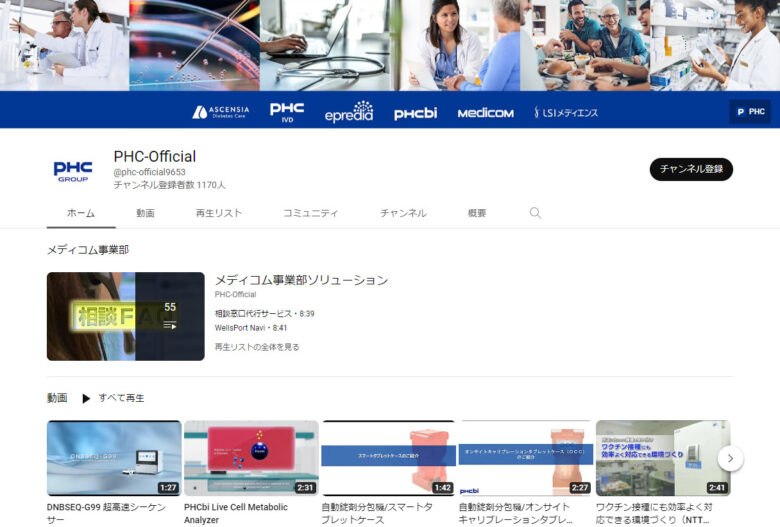Open the オンサイトキャリブレーション video thumbnail
Screen dimensions: 780x527
526,458
